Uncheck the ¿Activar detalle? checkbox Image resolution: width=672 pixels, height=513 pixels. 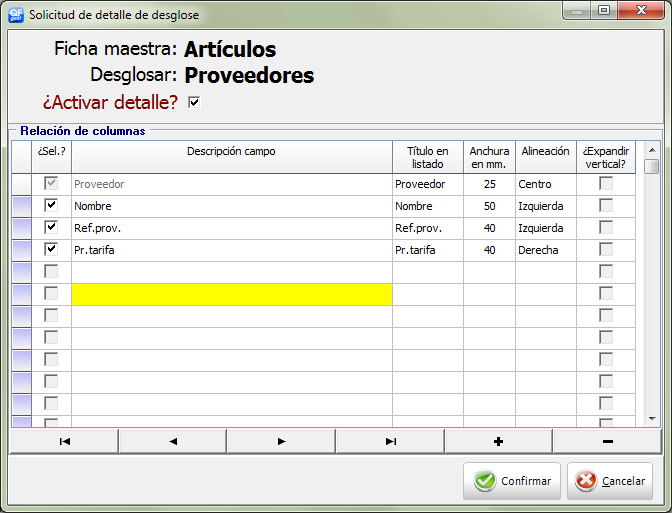coord(194,102)
